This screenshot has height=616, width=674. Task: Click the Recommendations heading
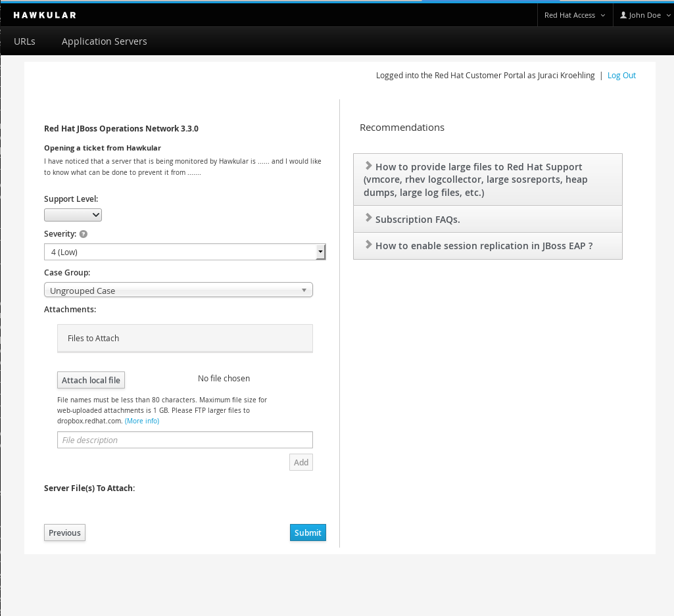point(402,128)
